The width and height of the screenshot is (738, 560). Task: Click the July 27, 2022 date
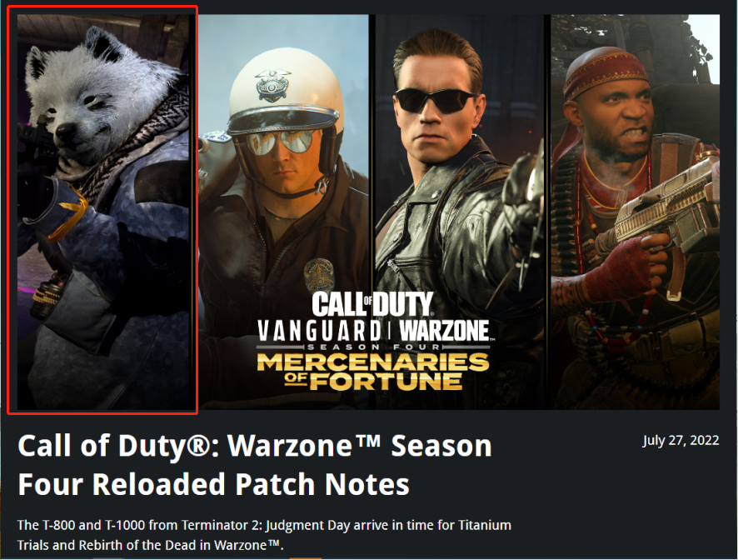point(681,440)
